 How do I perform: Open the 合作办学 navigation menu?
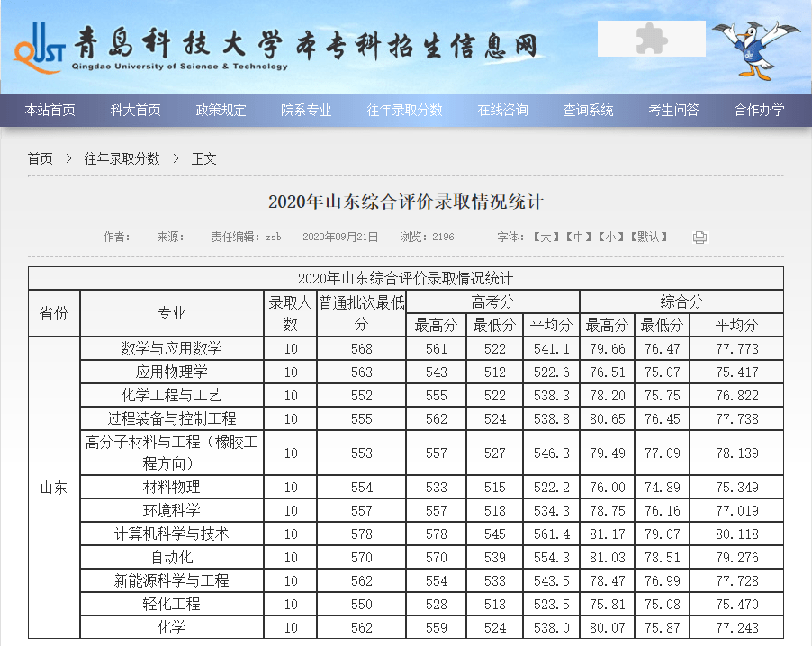[x=757, y=110]
